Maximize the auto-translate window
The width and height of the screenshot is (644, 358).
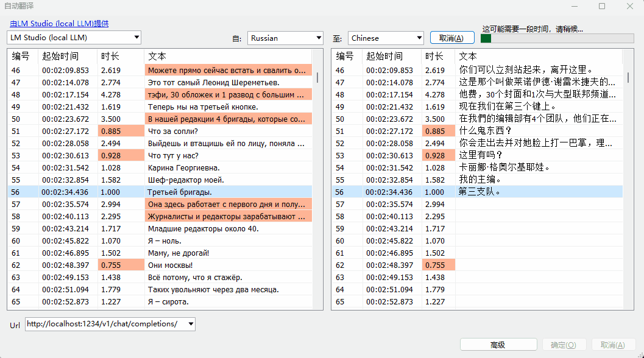pos(602,6)
